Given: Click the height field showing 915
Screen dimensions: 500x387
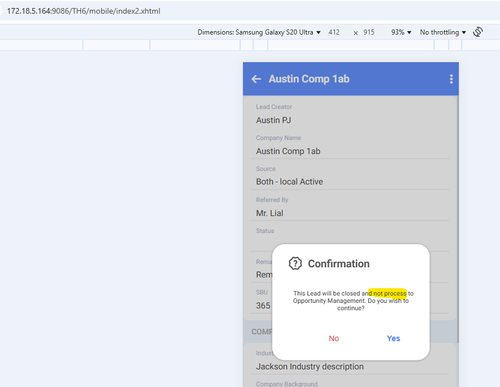Looking at the screenshot, I should click(x=369, y=32).
